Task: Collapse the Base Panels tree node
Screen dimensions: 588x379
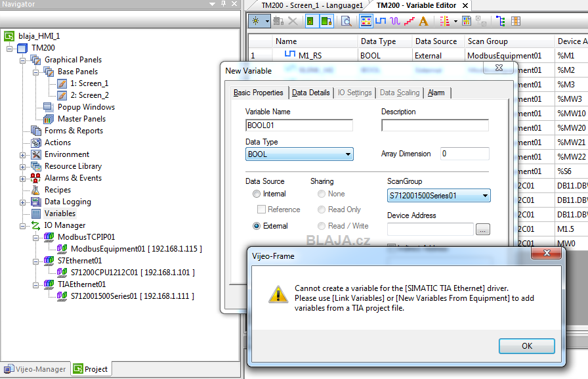Action: 35,72
